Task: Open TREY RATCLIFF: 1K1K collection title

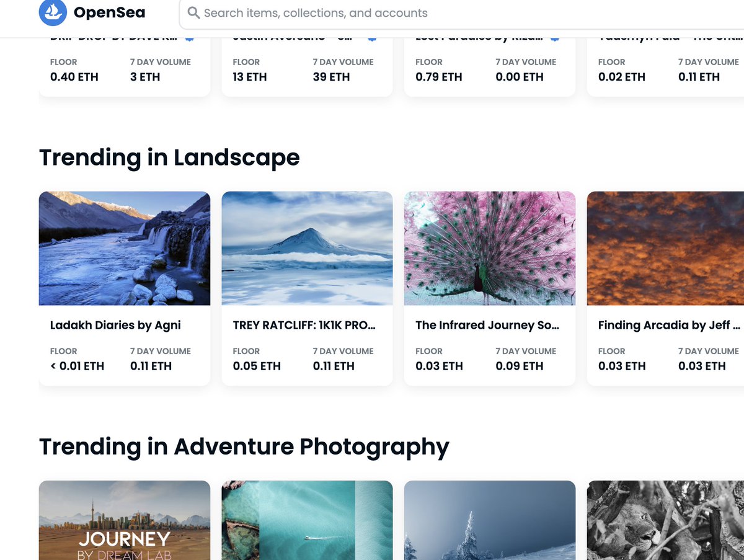Action: pyautogui.click(x=304, y=325)
